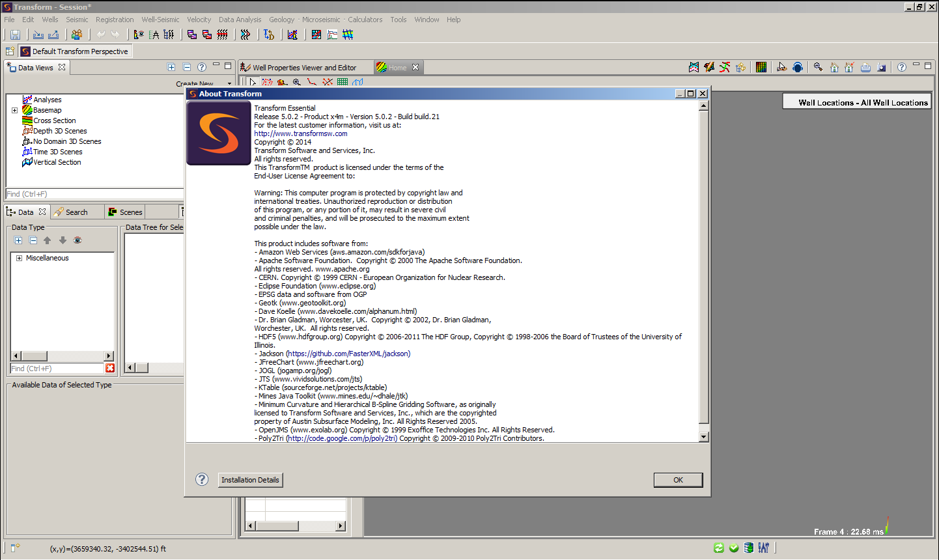Open the code.google.com/p/poly2tri link

tap(341, 438)
